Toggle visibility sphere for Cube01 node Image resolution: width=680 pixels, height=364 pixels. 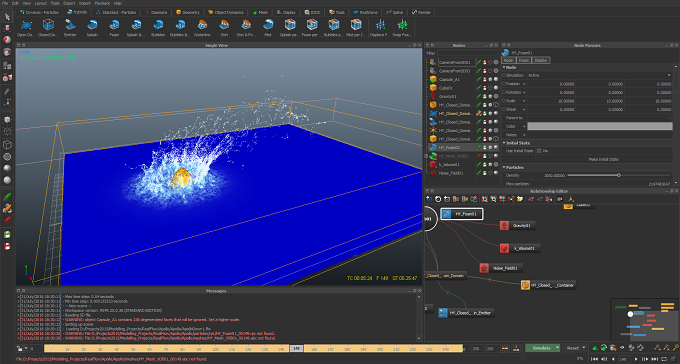click(x=496, y=88)
